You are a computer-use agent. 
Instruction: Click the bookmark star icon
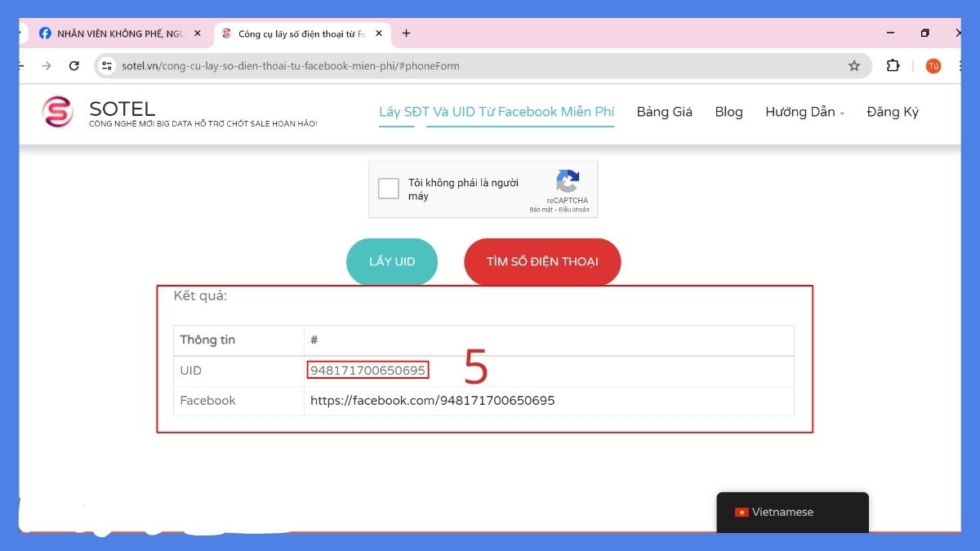(x=854, y=65)
